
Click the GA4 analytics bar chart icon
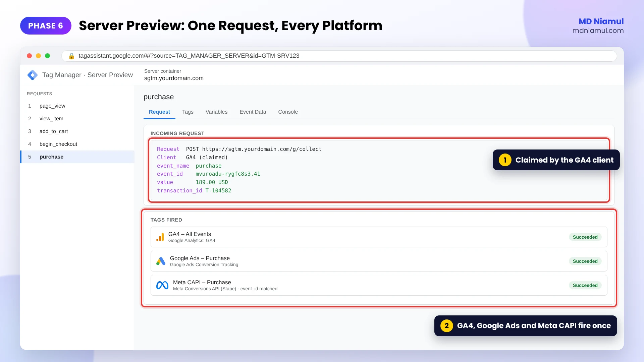point(160,237)
